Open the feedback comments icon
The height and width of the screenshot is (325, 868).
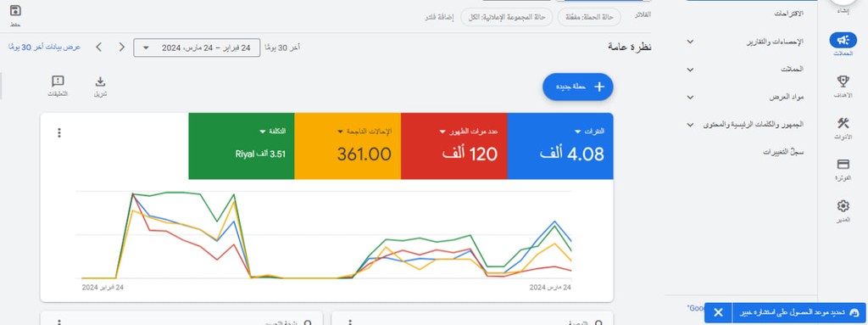point(58,82)
